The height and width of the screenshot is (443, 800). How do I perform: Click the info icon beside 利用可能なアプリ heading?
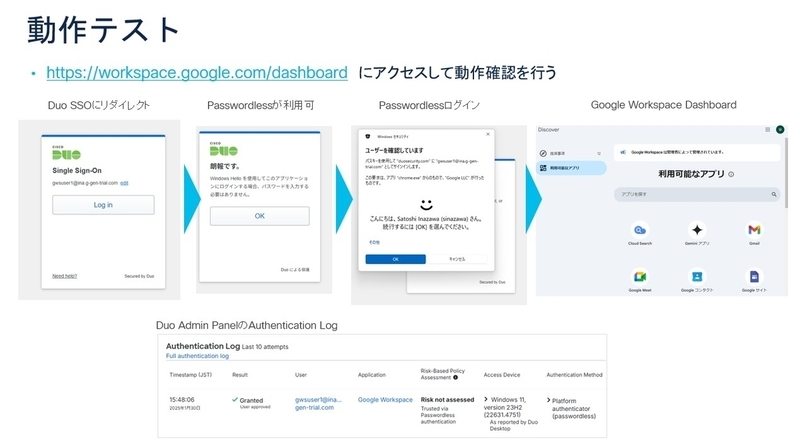[731, 175]
